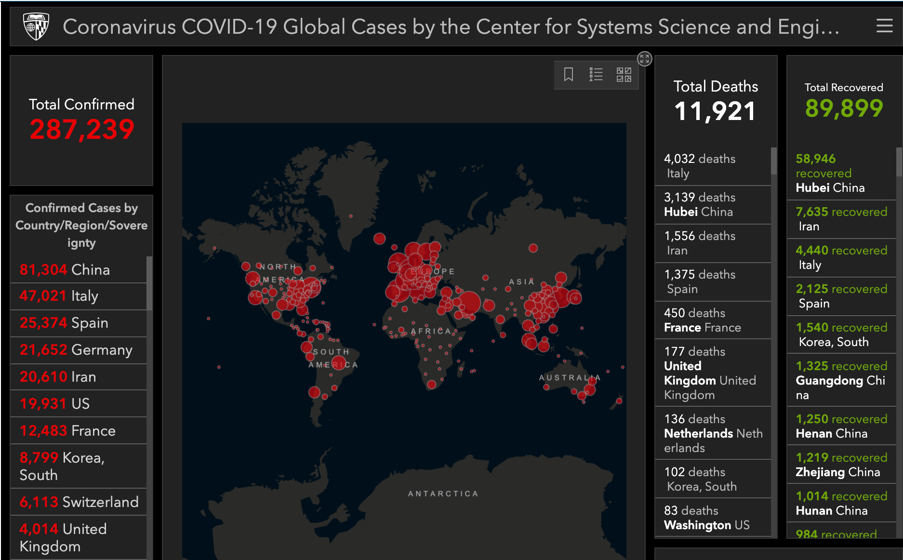
Task: Select 3,139 deaths Hubei China entry
Action: point(713,205)
